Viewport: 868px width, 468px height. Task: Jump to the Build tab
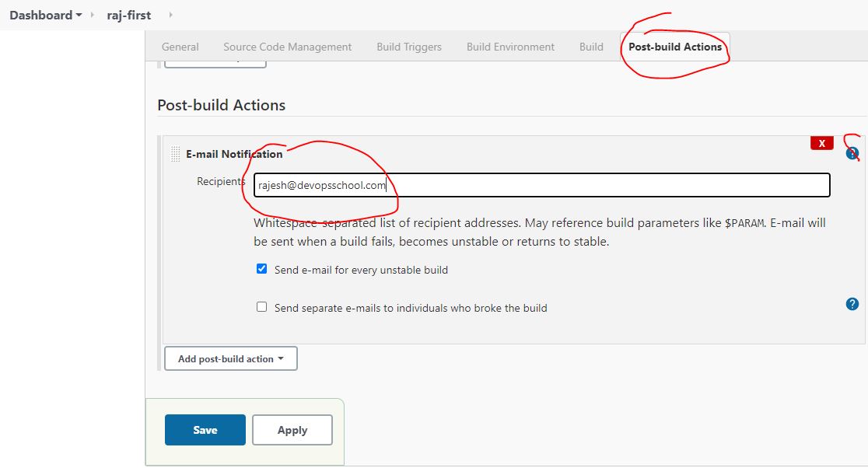[x=591, y=47]
